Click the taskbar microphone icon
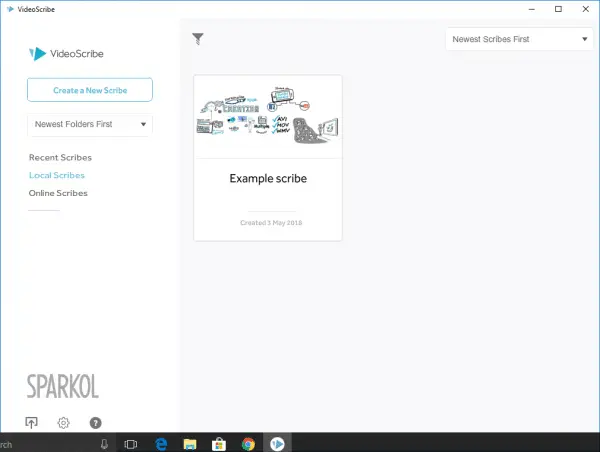This screenshot has width=600, height=452. 104,444
